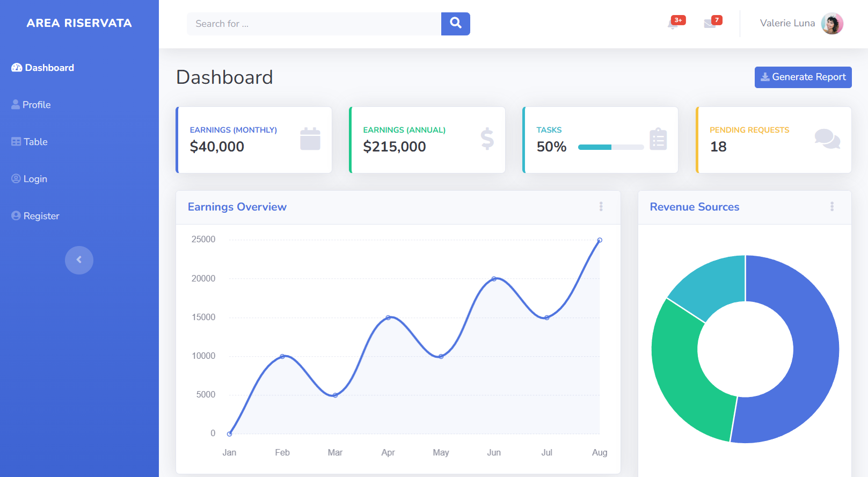868x477 pixels.
Task: Click the AREA RISERVATA brand link
Action: (x=79, y=23)
